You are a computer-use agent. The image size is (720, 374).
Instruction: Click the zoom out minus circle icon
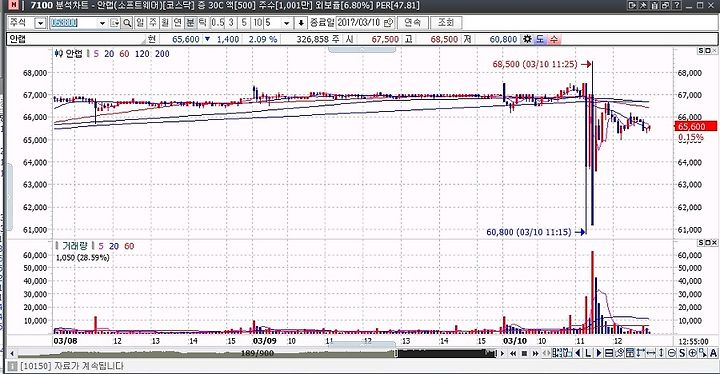click(x=671, y=353)
